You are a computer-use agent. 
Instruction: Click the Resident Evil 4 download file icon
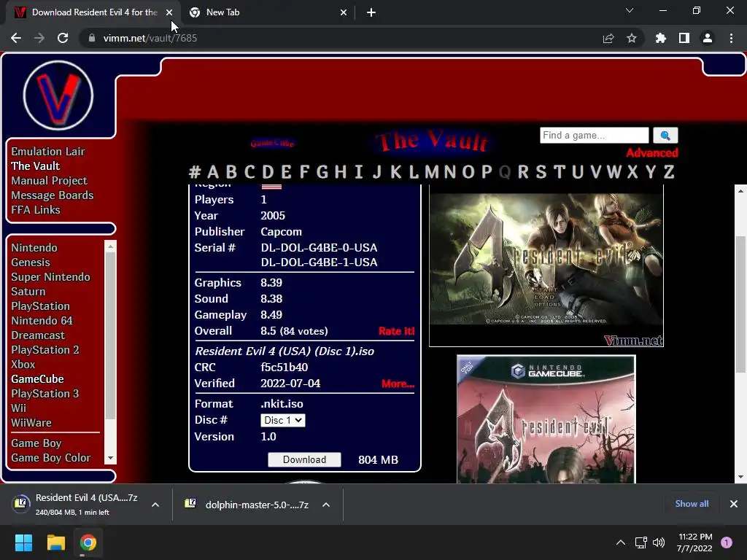point(21,503)
